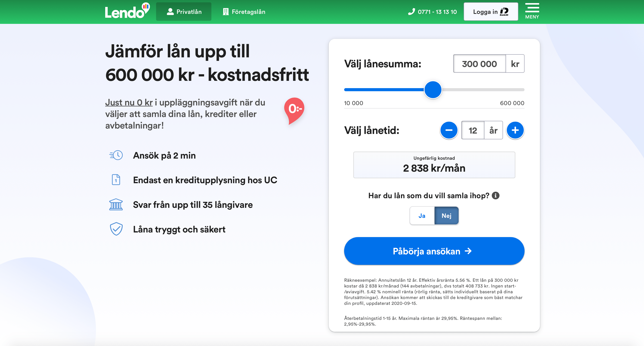Viewport: 644px width, 346px height.
Task: Click the document icon beside kreditupplysning hos UC
Action: (x=116, y=180)
